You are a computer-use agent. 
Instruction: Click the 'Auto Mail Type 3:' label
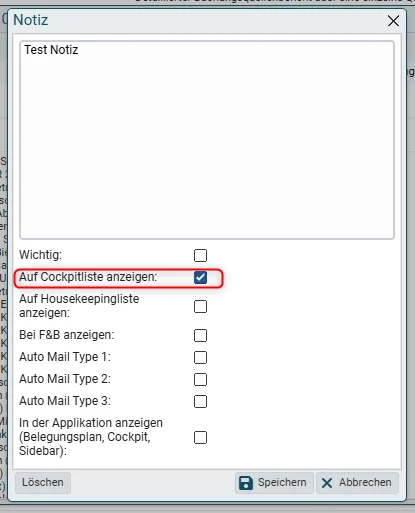tap(65, 401)
